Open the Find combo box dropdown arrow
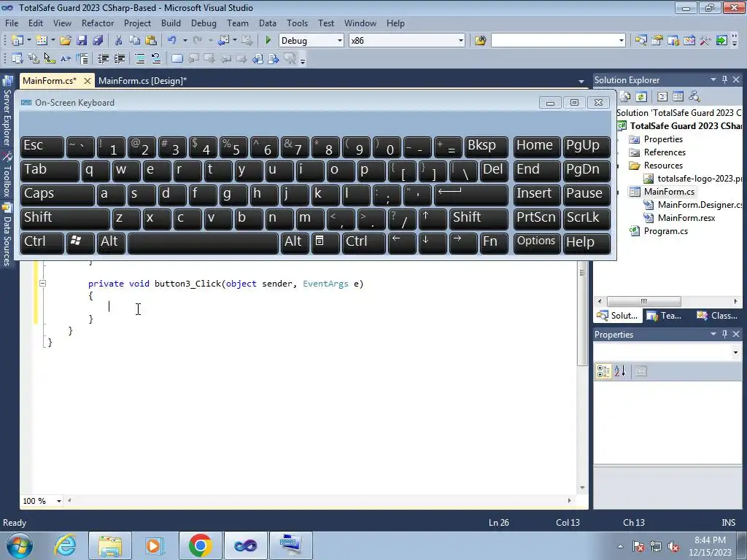Viewport: 747px width, 560px height. 622,41
